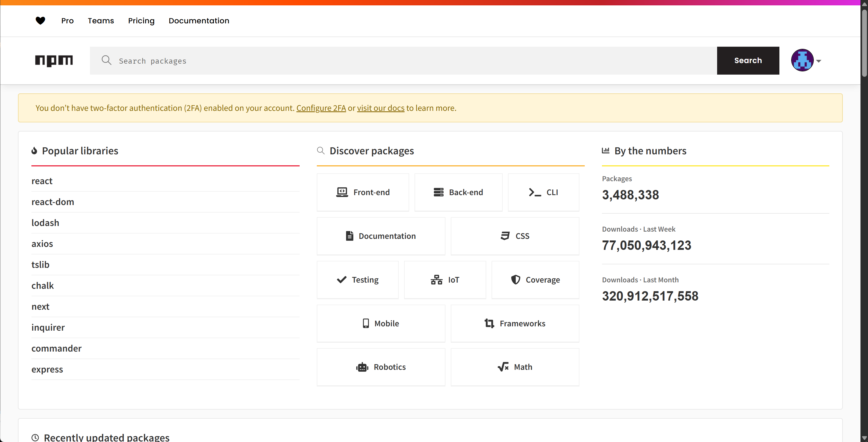Click the heart icon in top navigation
The height and width of the screenshot is (442, 868).
pos(41,21)
